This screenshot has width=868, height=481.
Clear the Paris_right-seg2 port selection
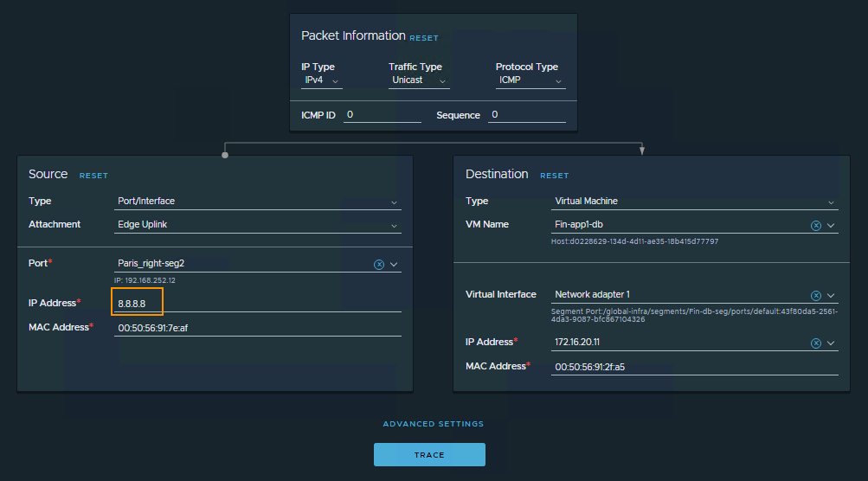click(378, 264)
